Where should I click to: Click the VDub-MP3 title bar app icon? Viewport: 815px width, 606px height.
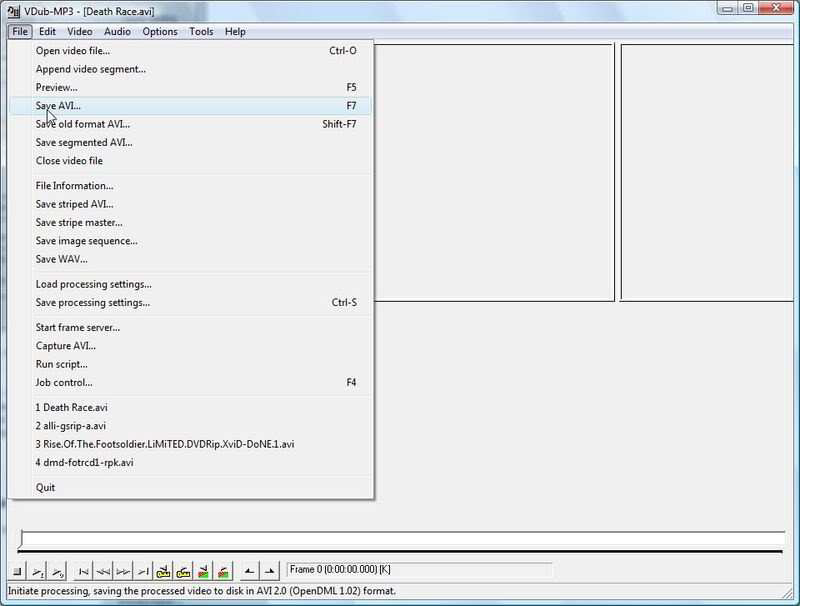point(14,11)
